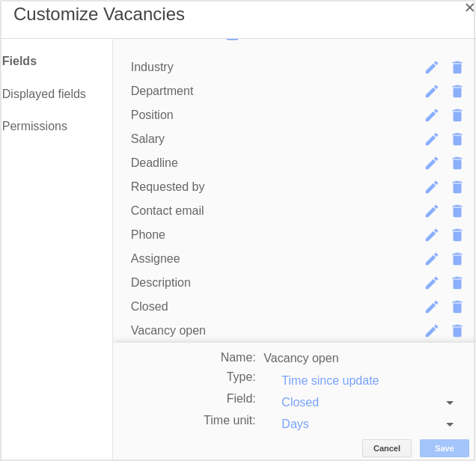Delete the Vacancy open field
This screenshot has width=476, height=461.
coord(457,331)
